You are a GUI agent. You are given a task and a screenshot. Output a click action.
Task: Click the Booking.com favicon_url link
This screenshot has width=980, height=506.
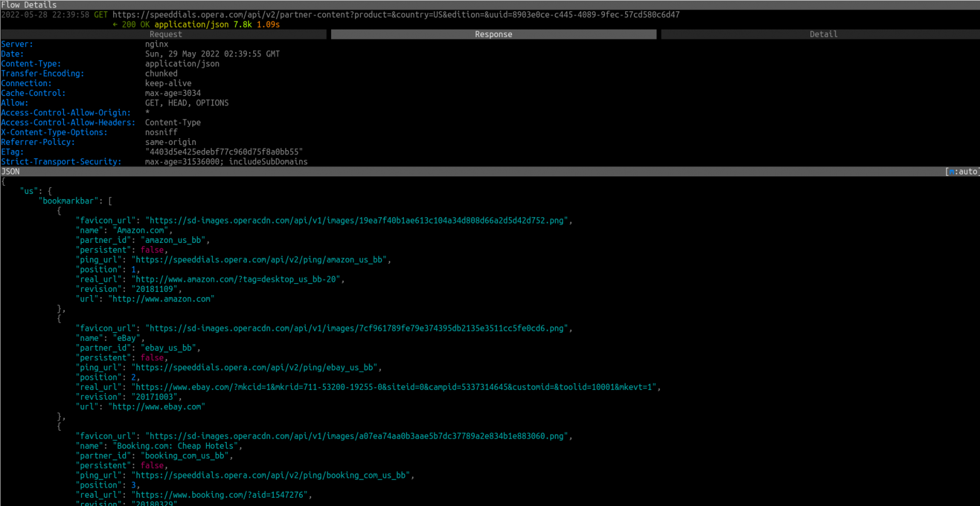(359, 436)
